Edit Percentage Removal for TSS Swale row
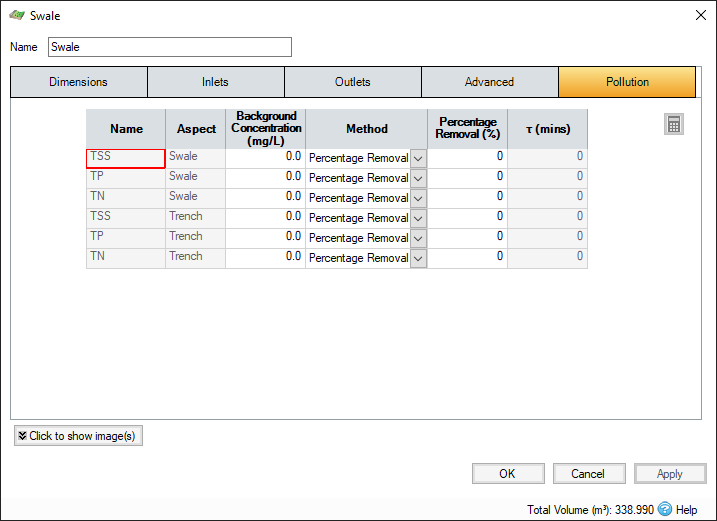Screen dimensions: 717x521 [467, 158]
